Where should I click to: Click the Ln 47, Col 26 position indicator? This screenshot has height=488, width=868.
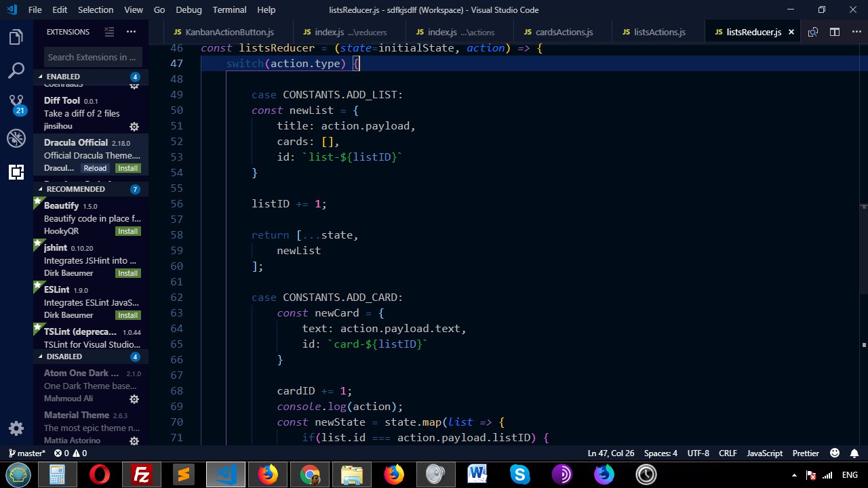pyautogui.click(x=611, y=453)
